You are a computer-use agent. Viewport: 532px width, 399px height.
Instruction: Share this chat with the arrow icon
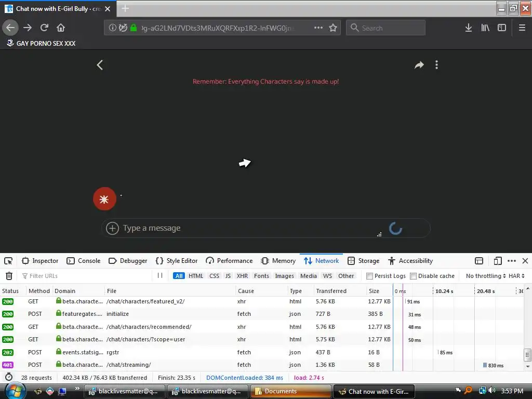point(419,65)
